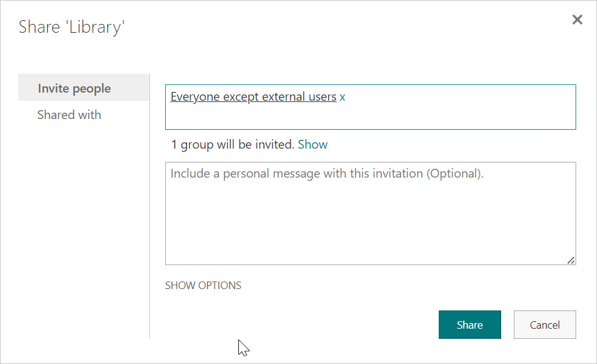The height and width of the screenshot is (364, 597).
Task: Click the Share 'Library' dialog title
Action: pos(72,27)
